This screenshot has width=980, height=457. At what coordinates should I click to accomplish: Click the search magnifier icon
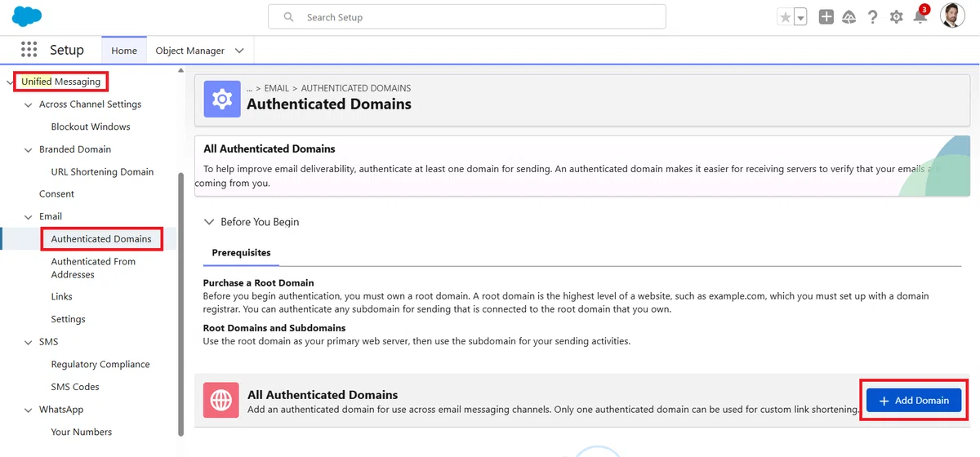[x=288, y=17]
